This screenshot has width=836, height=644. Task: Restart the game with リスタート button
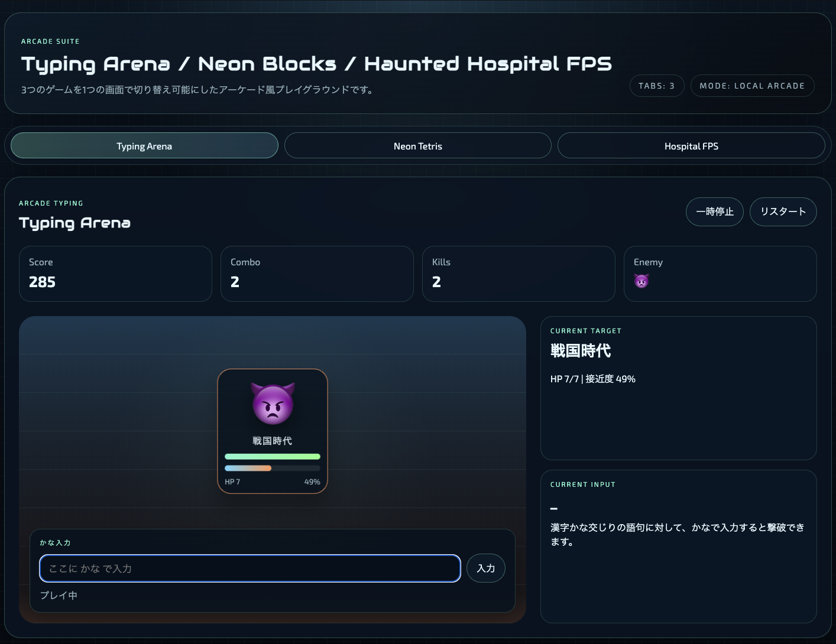tap(783, 212)
